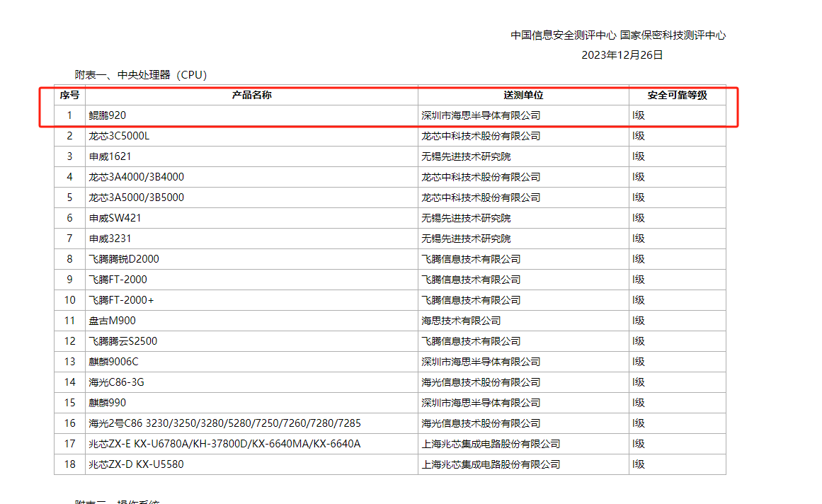This screenshot has height=504, width=822.
Task: Click the 序号 column header
Action: click(x=69, y=95)
